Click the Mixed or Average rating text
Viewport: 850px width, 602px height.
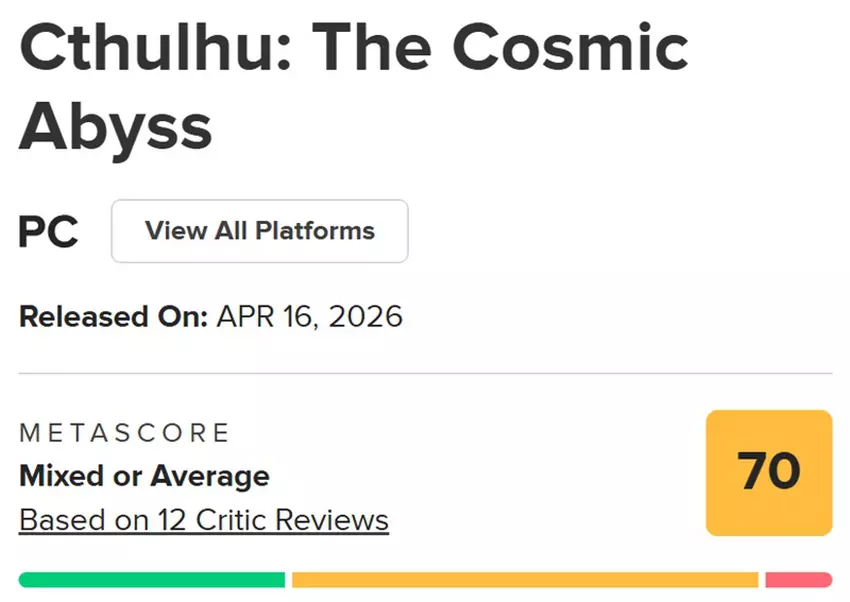click(x=144, y=475)
